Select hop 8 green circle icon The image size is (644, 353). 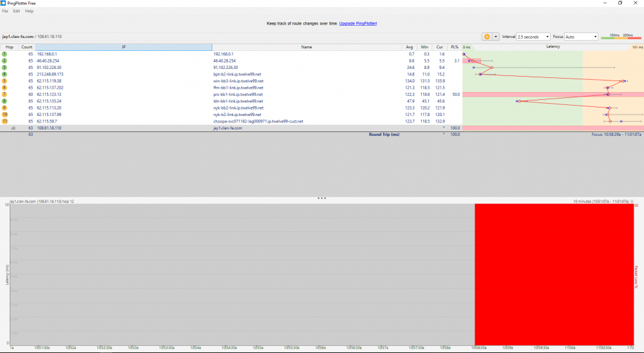(5, 101)
